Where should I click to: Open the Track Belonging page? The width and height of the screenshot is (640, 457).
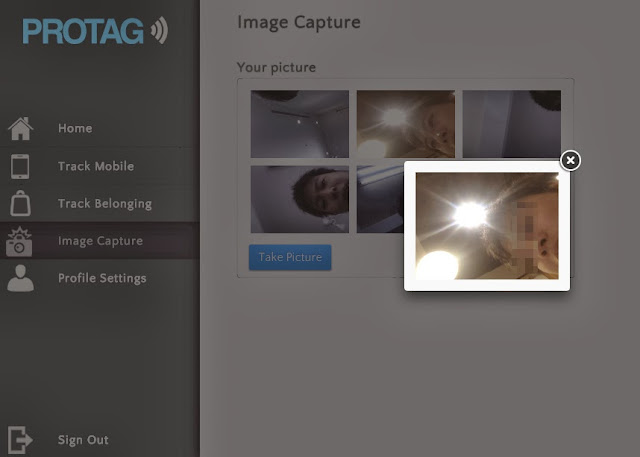click(105, 204)
